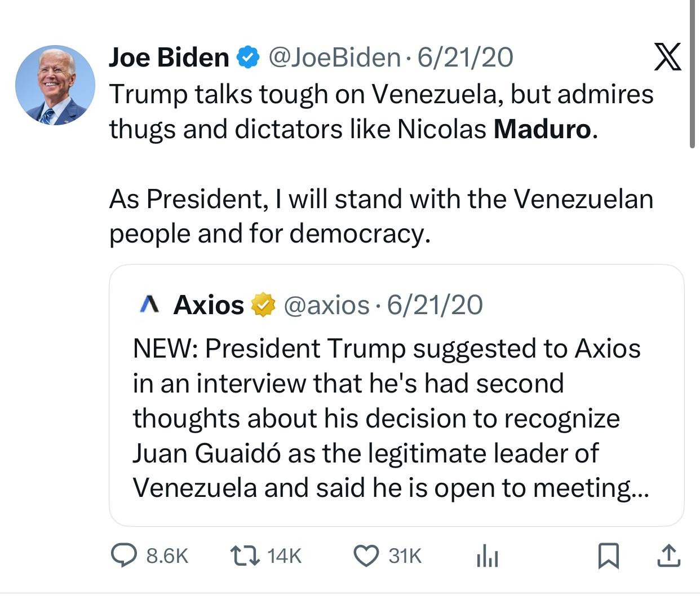Click the @axios handle in quoted tweet
700x608 pixels.
[x=326, y=305]
